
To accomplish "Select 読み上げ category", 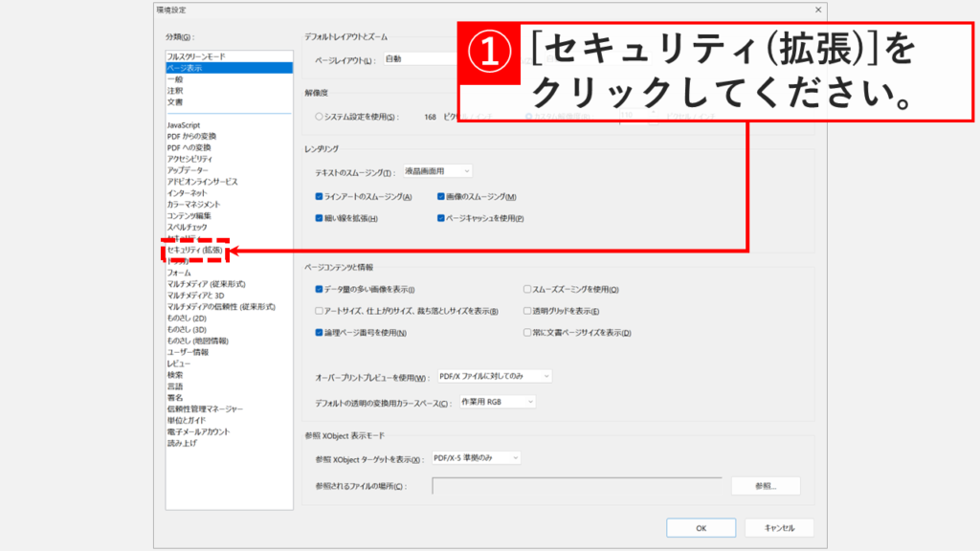I will click(x=182, y=443).
